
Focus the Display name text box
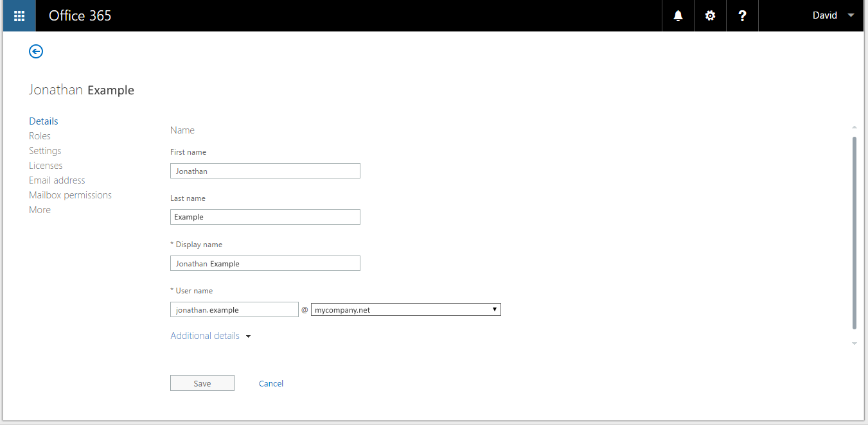pyautogui.click(x=265, y=263)
